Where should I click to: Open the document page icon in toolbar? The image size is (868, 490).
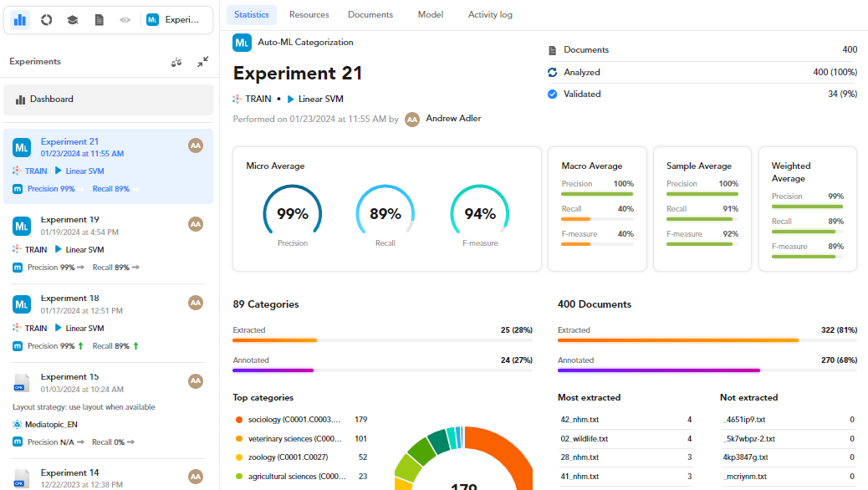click(99, 19)
